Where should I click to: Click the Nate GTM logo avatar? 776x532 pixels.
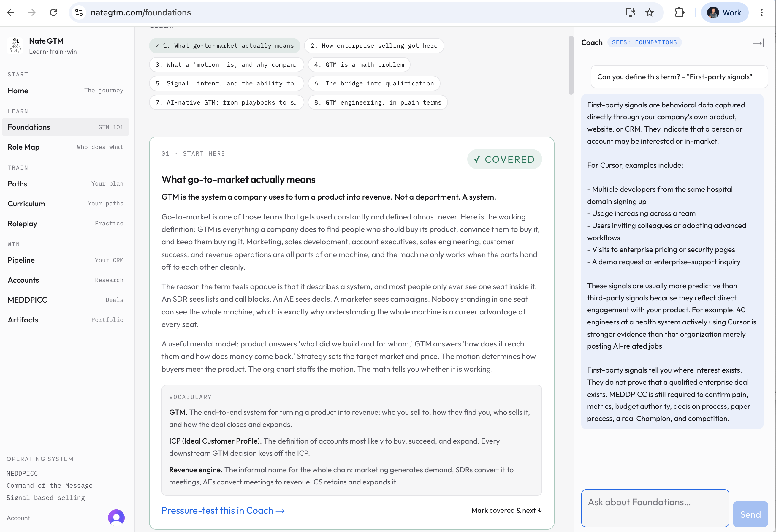pyautogui.click(x=15, y=46)
